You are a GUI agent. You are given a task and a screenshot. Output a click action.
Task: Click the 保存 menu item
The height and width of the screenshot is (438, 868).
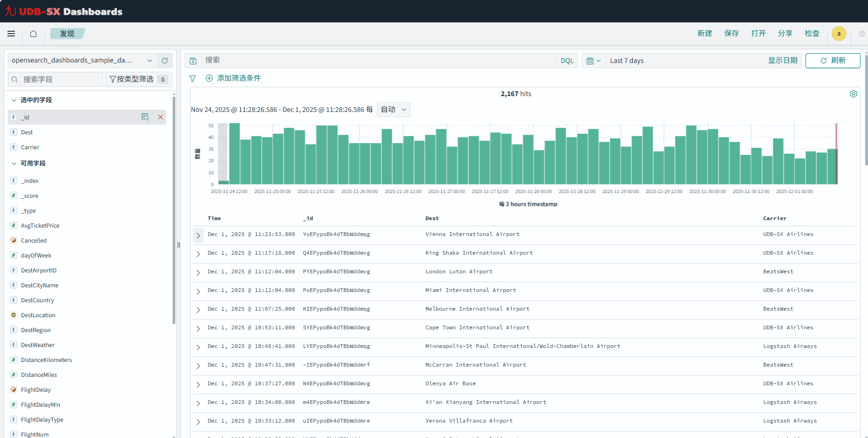[x=731, y=34]
